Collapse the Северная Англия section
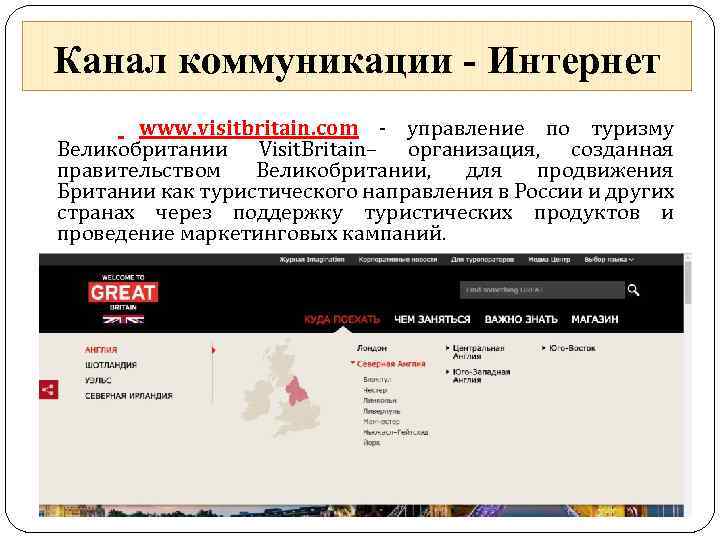 388,364
